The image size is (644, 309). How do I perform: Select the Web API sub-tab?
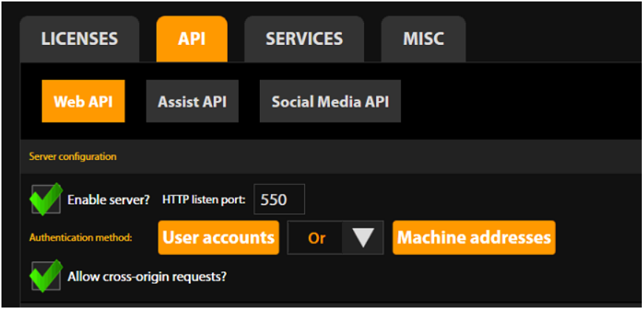coord(83,101)
